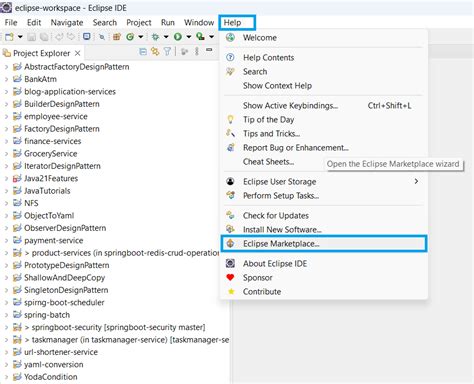Screen dimensions: 474x384
Task: Click the Tips and Tricks... icon
Action: point(230,133)
